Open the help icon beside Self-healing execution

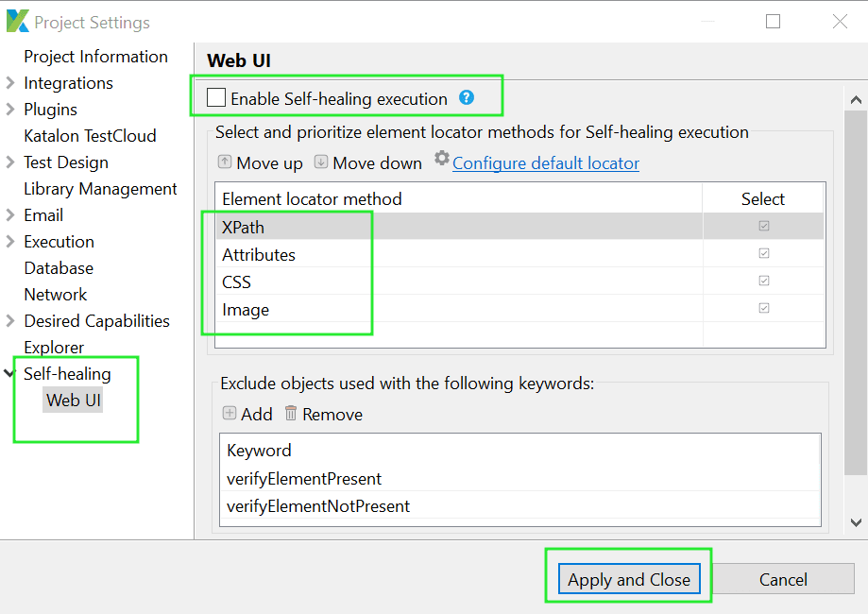(x=467, y=97)
